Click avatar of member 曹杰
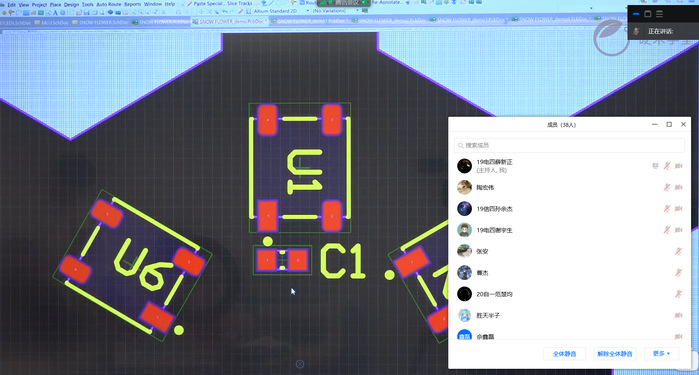699x375 pixels. point(465,272)
